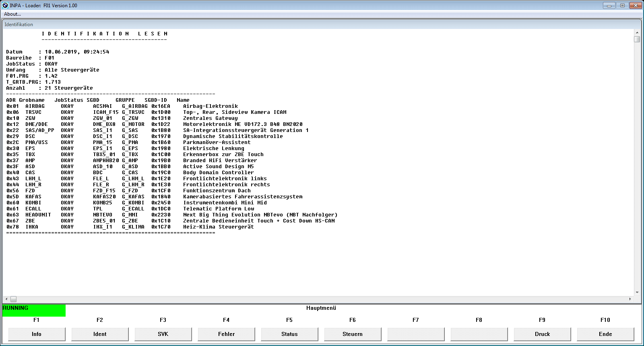Click the horizontal scrollbar right arrow

[630, 299]
